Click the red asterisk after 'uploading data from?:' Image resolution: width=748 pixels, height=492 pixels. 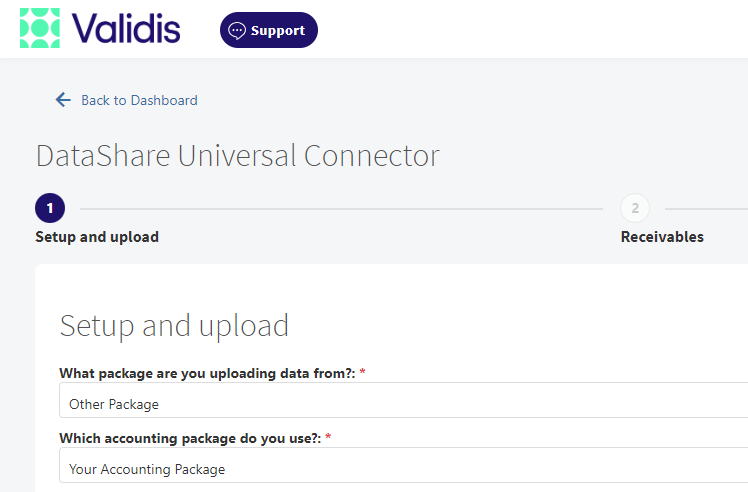coord(363,372)
